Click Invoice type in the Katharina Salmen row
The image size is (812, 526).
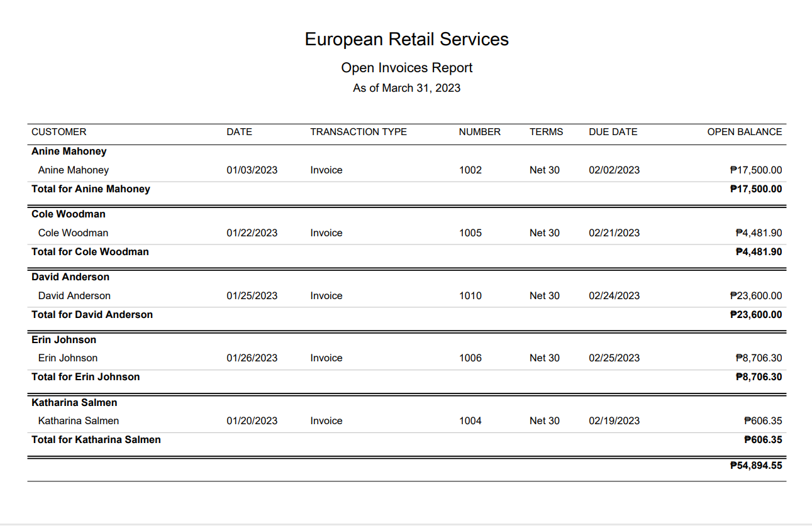click(326, 421)
